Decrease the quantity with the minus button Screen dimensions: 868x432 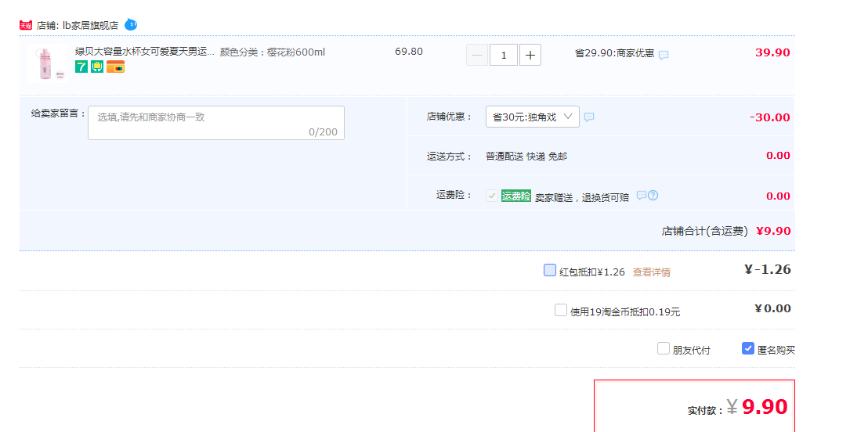[x=477, y=55]
